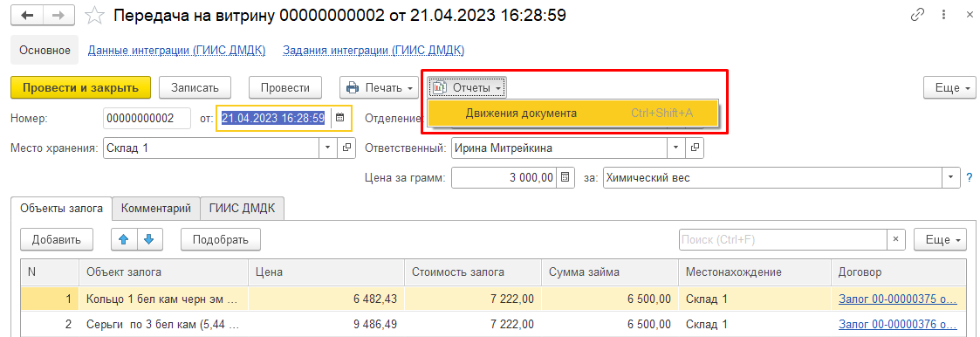Click the Номер input field

[147, 118]
